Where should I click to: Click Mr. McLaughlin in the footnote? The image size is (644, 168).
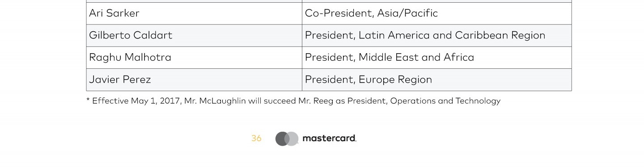tap(215, 101)
